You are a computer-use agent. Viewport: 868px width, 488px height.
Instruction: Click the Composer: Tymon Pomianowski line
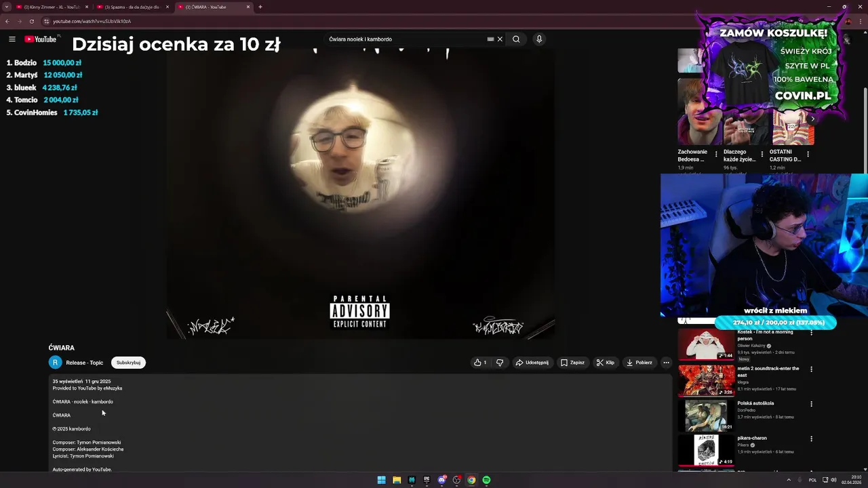point(87,443)
